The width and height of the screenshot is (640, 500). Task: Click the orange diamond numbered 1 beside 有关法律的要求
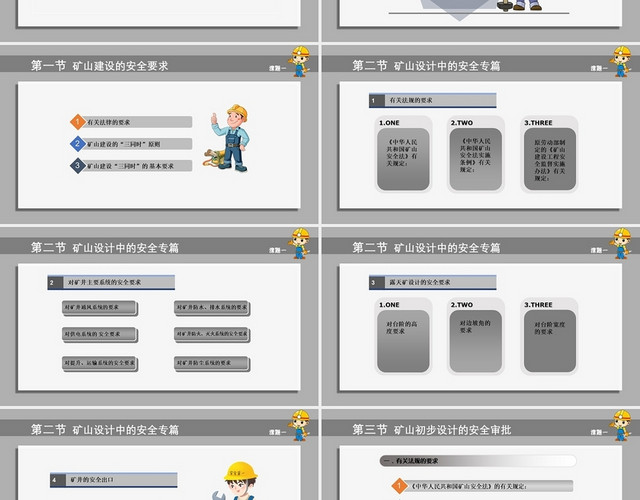point(78,122)
